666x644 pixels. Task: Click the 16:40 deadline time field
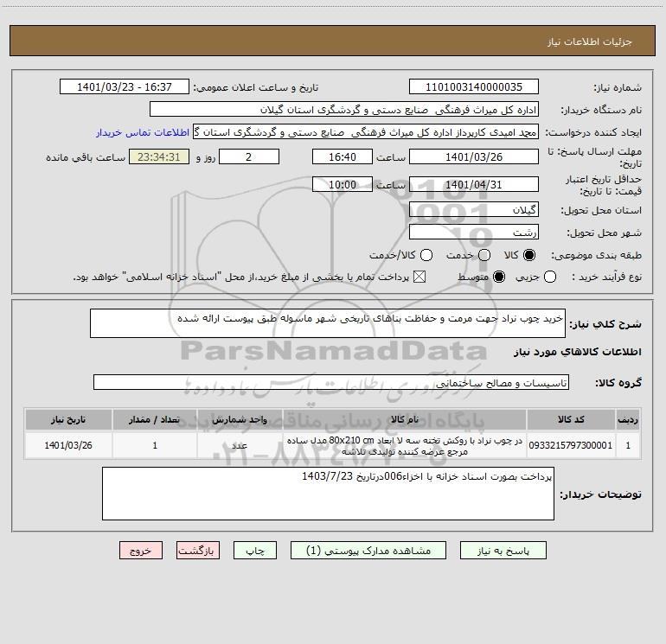coord(343,156)
